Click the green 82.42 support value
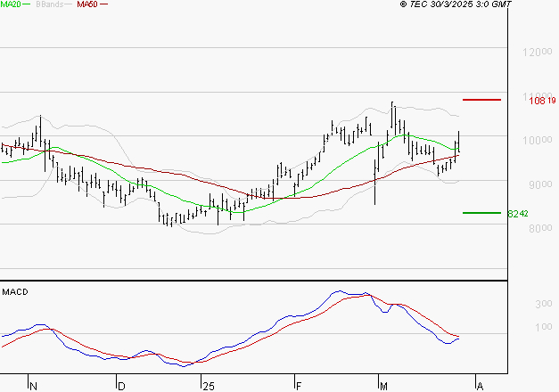Screen dimensions: 559x392 (x=518, y=214)
